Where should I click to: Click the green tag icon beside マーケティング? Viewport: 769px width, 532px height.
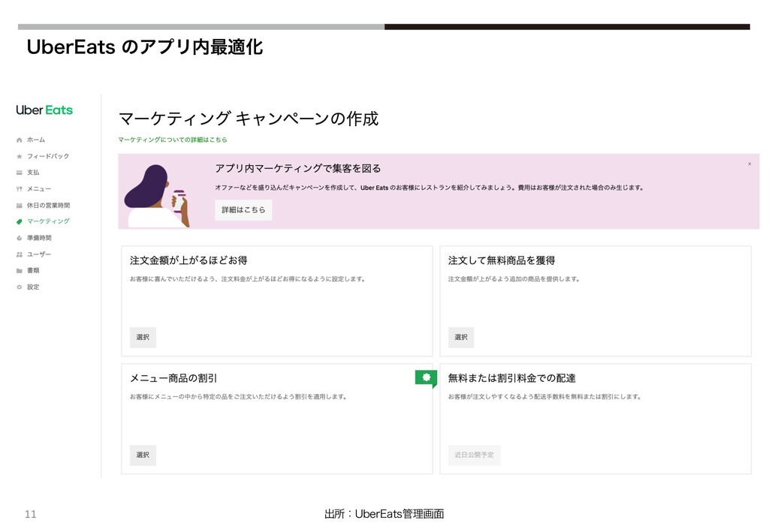click(x=19, y=221)
